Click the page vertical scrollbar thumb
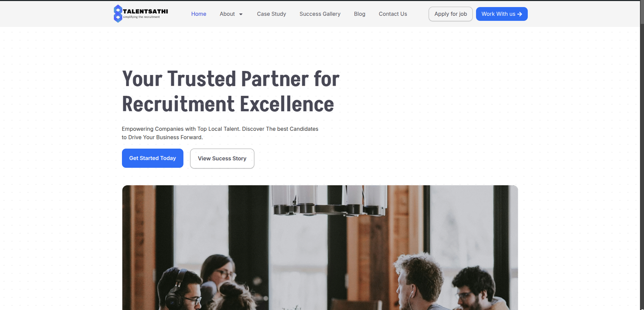Image resolution: width=644 pixels, height=310 pixels. click(642, 12)
